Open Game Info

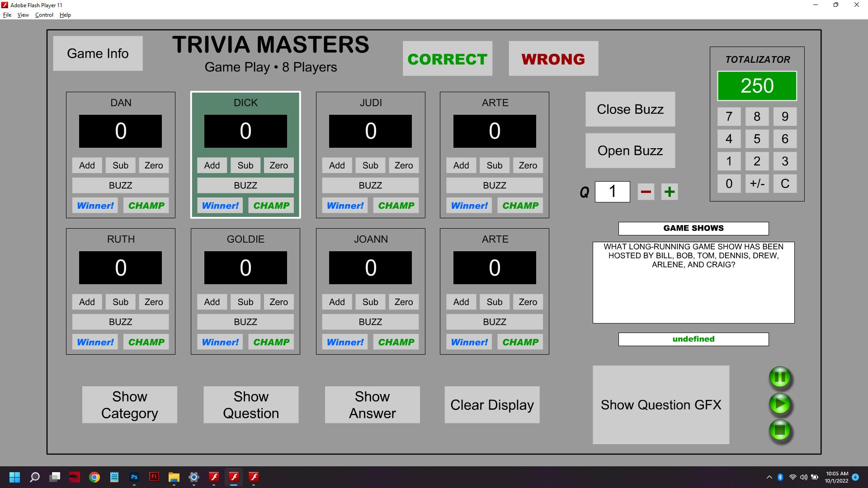[x=97, y=53]
